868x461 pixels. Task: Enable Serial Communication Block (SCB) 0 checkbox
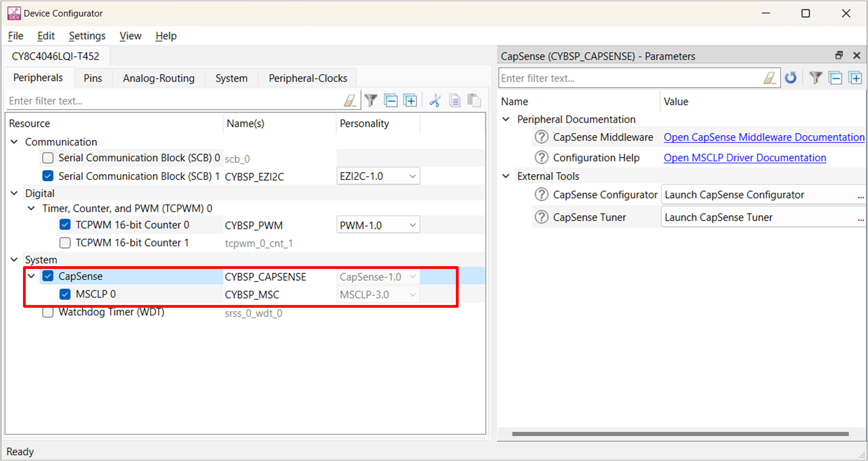point(48,158)
